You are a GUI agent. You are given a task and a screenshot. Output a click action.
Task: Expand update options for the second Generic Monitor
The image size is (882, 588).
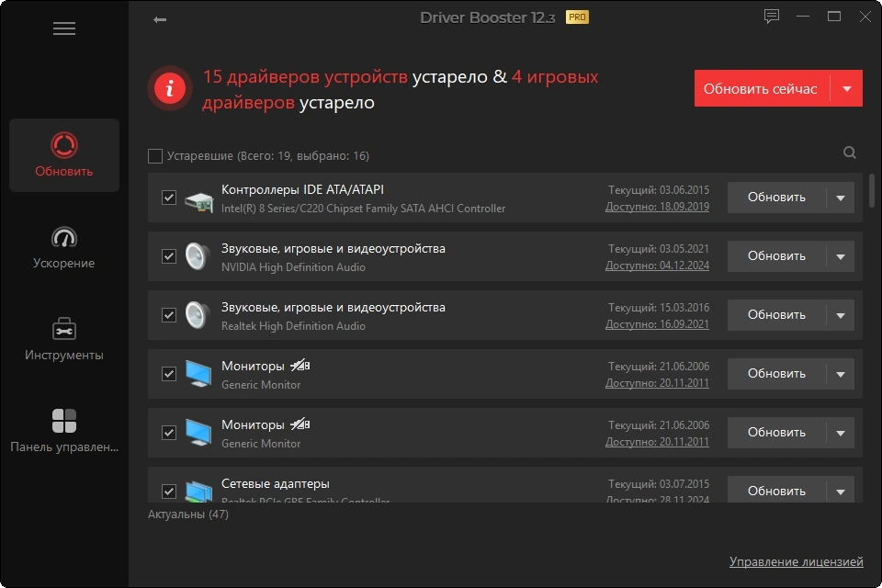tap(841, 433)
